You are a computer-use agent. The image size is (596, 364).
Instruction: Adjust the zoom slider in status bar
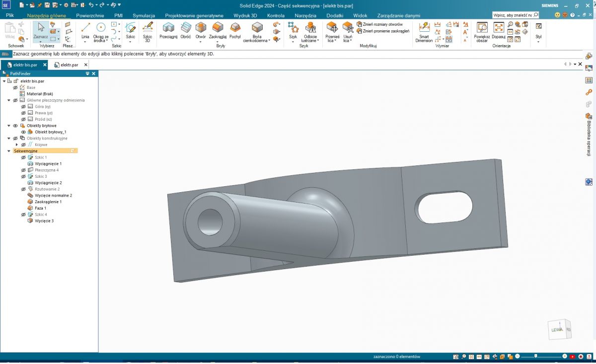(x=536, y=357)
